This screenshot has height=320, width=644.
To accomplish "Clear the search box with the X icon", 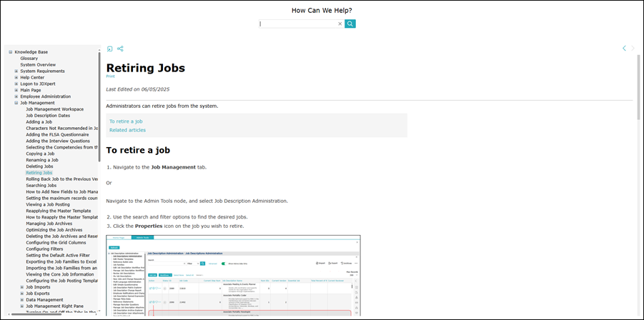I will coord(340,24).
